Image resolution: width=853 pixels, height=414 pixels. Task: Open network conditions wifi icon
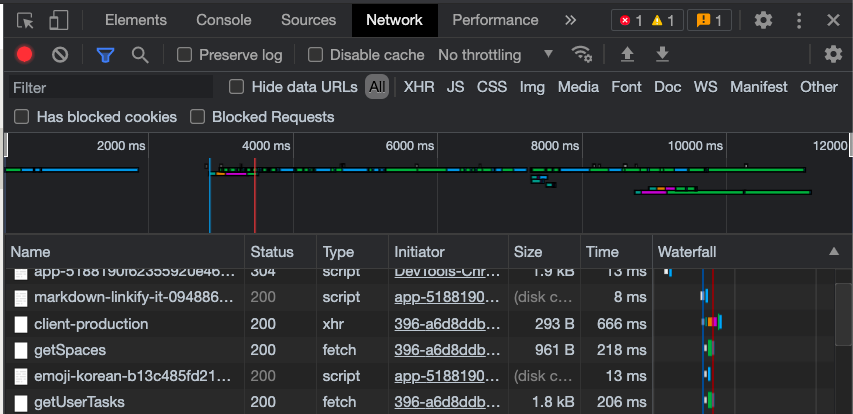click(x=582, y=54)
